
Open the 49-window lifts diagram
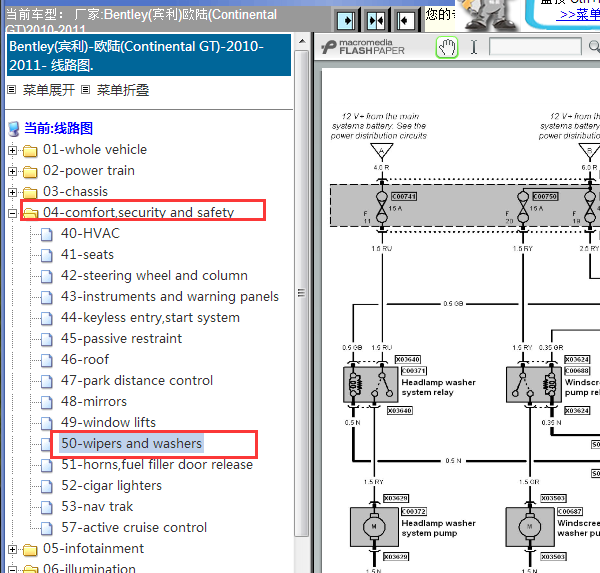click(108, 422)
